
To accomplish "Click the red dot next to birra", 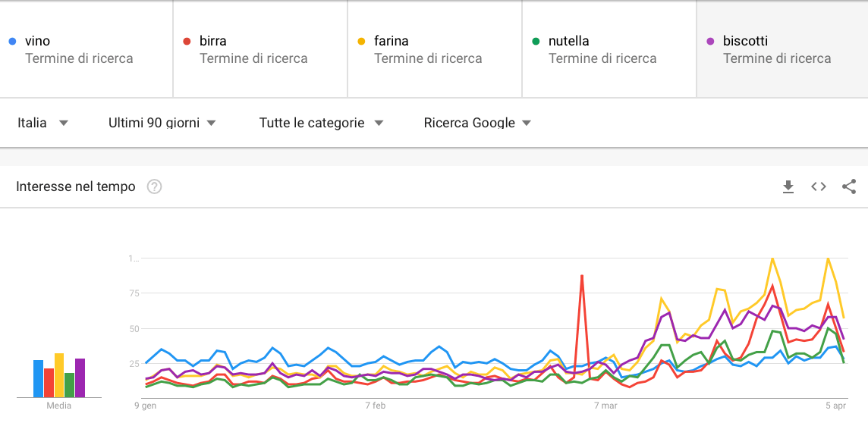I will 187,41.
